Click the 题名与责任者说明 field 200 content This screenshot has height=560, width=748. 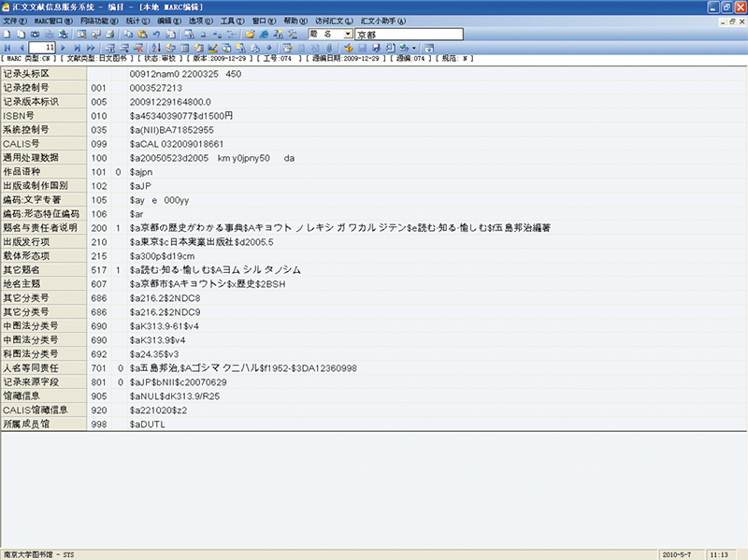point(340,228)
